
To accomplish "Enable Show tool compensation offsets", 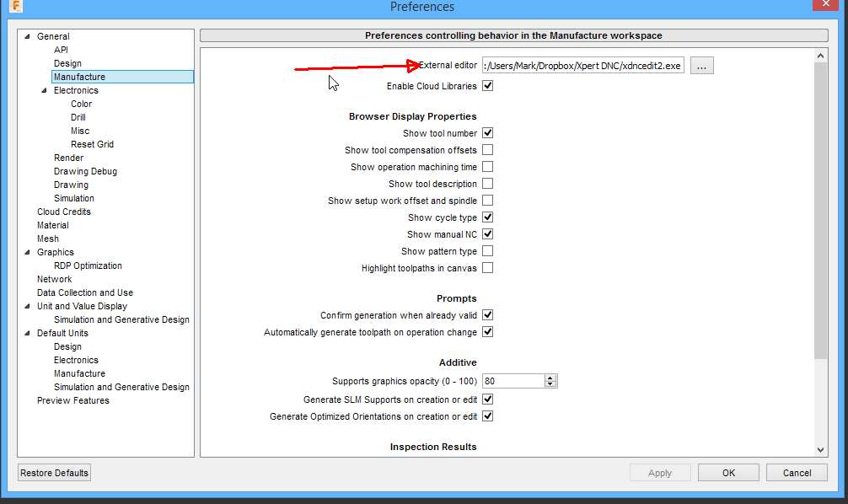I will click(x=488, y=150).
